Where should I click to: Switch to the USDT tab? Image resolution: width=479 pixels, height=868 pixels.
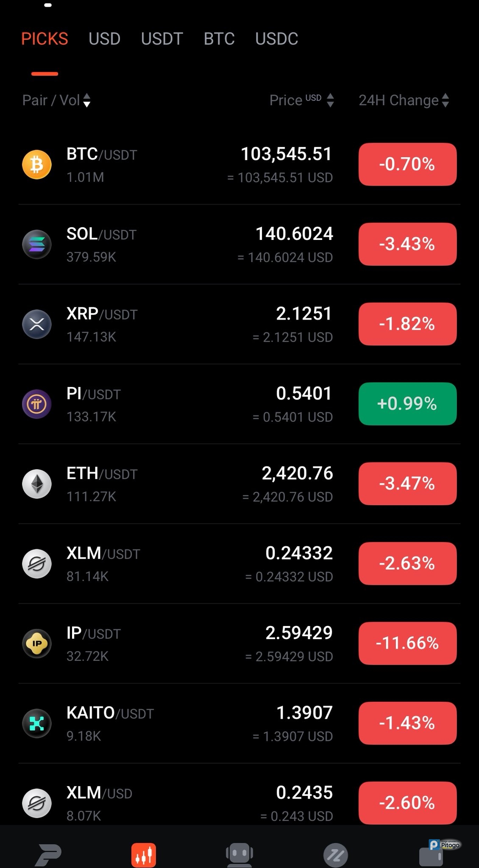coord(162,39)
